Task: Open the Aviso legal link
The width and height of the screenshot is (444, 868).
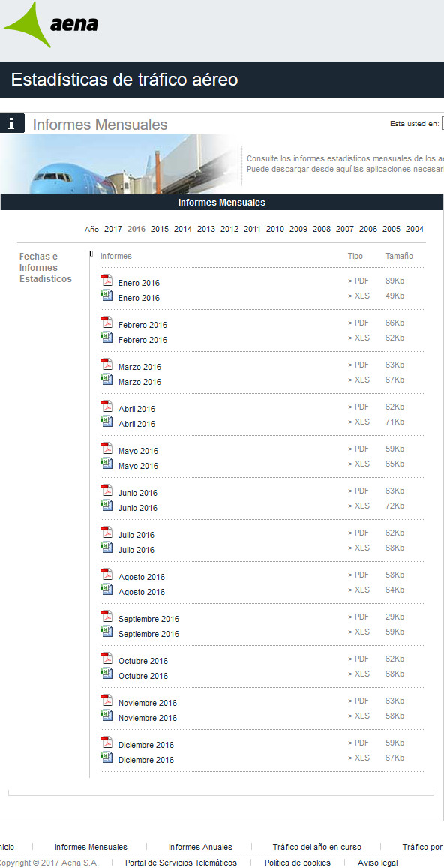Action: [377, 863]
